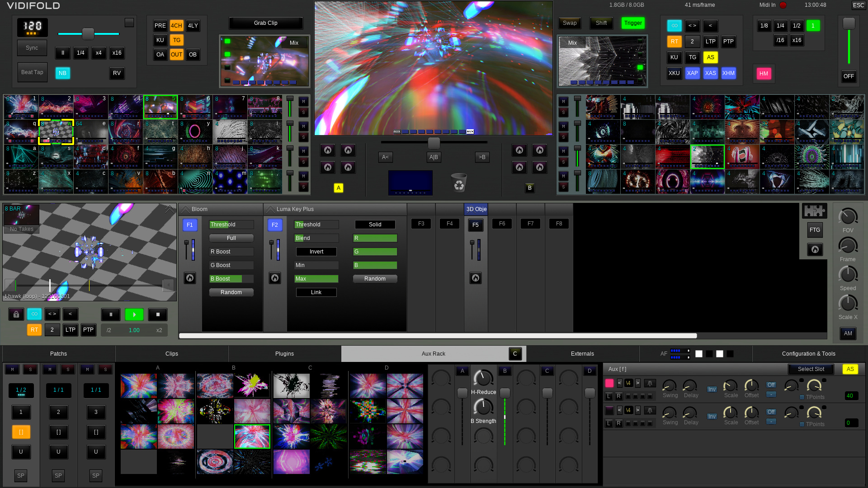Click the Swing knob in first Aux row

pos(669,385)
